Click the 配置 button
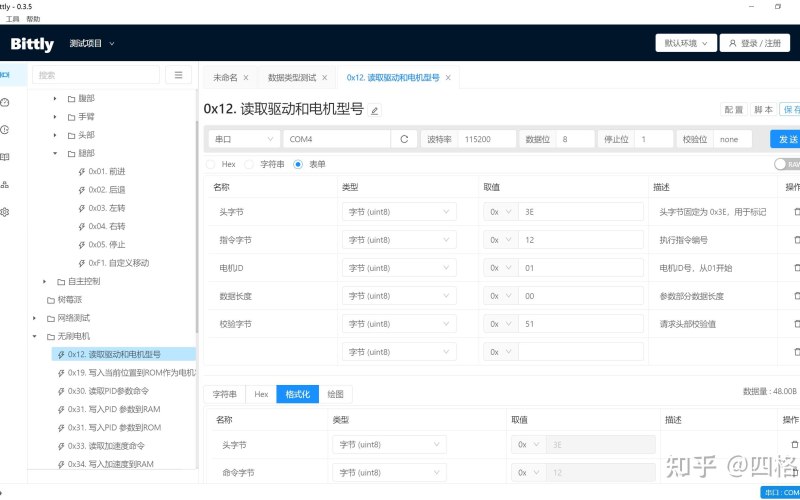800x500 pixels. (734, 110)
